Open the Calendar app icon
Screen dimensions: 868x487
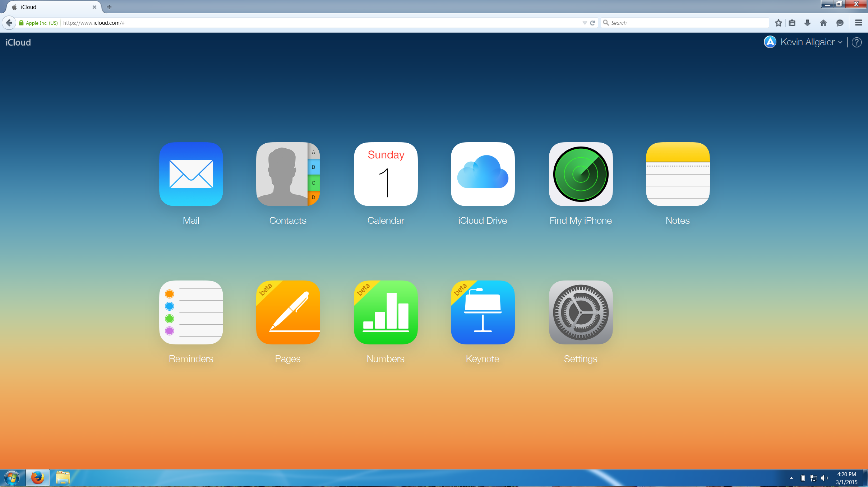point(386,174)
